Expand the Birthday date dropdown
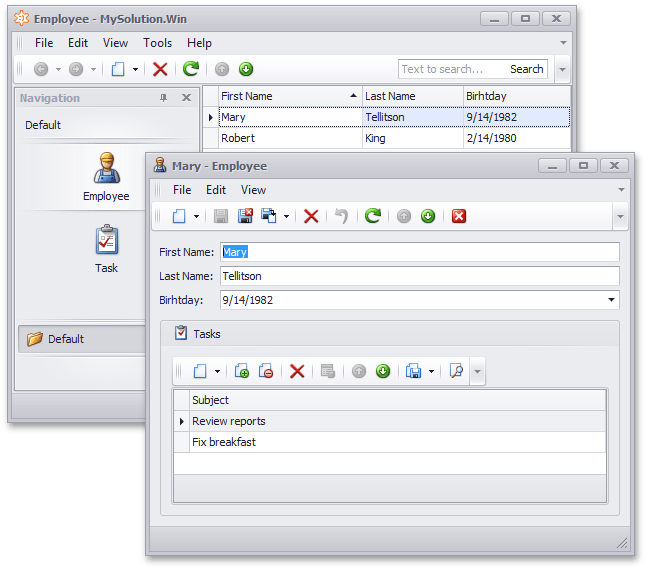The height and width of the screenshot is (571, 648). (x=610, y=300)
